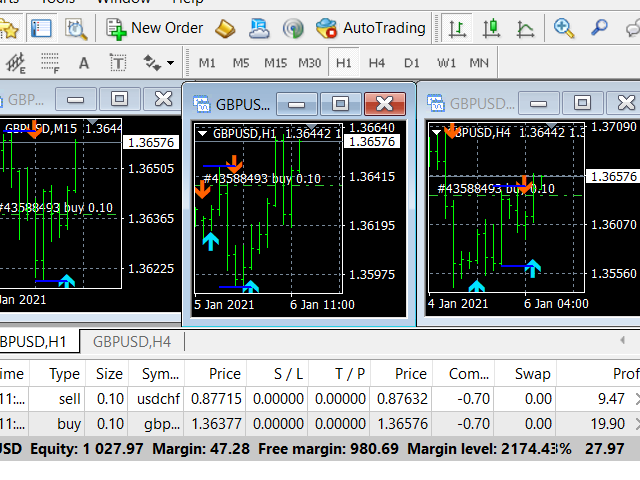The width and height of the screenshot is (640, 480).
Task: Select the Equidistant Channel drawing tool
Action: click(x=16, y=63)
